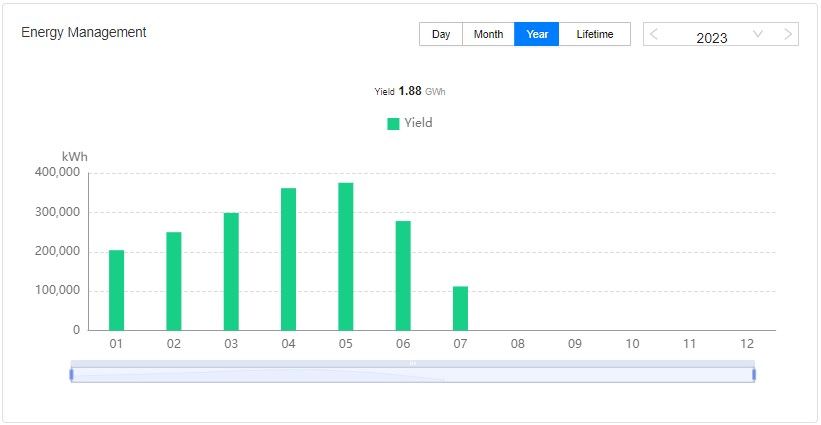Open the year picker dropdown chevron

758,34
